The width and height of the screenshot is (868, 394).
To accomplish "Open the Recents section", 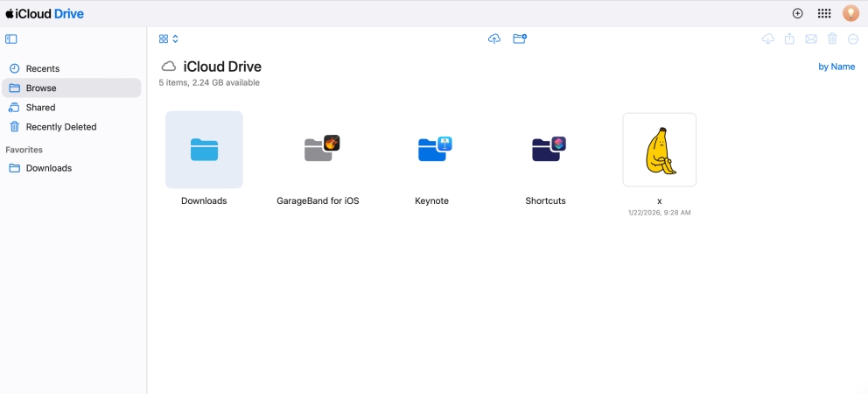I will point(72,68).
